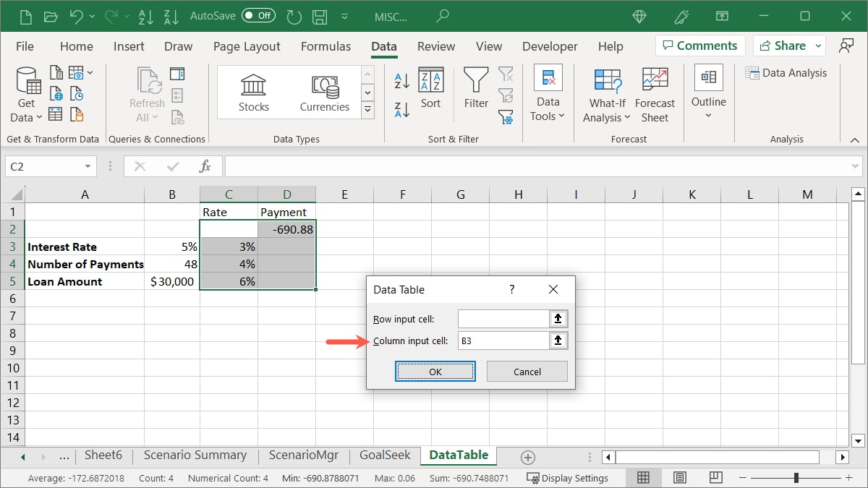
Task: Apply a Filter to the data
Action: tap(476, 90)
